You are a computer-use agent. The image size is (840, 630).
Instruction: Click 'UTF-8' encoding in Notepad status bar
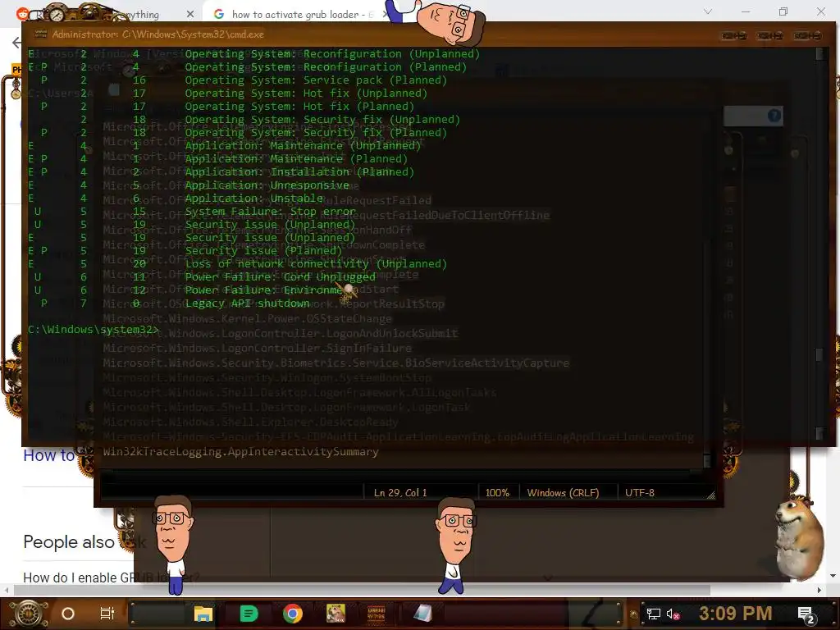[x=640, y=492]
